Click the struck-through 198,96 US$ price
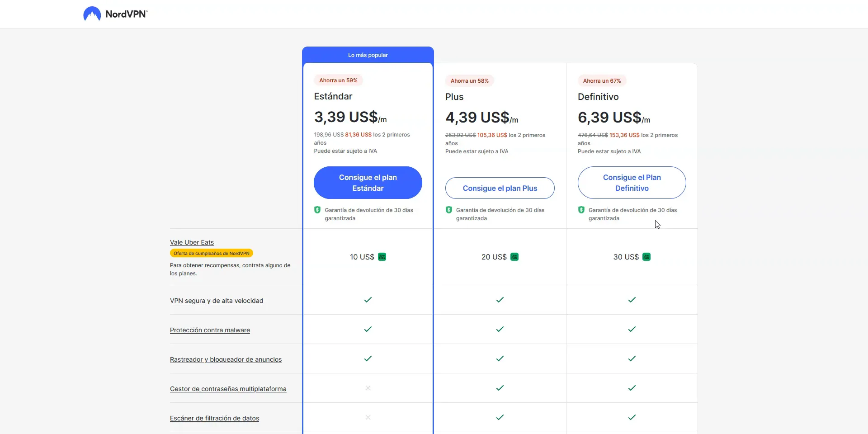Viewport: 868px width, 434px height. tap(329, 135)
